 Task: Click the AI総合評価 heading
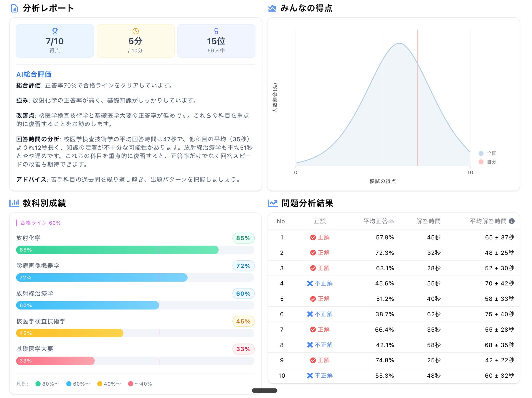point(34,74)
